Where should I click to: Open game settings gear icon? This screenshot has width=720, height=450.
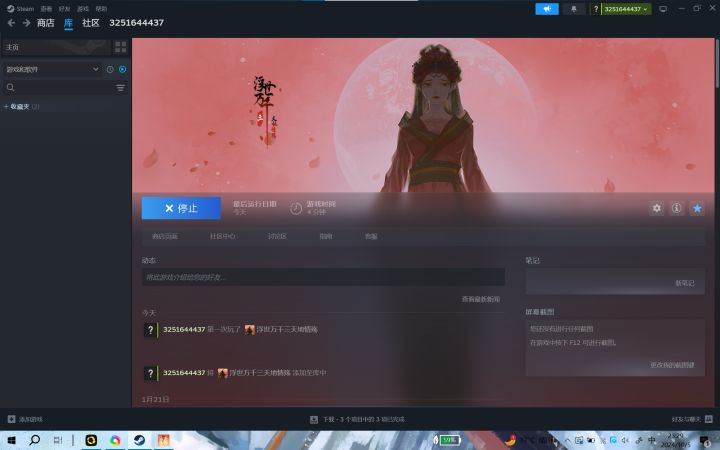tap(657, 208)
